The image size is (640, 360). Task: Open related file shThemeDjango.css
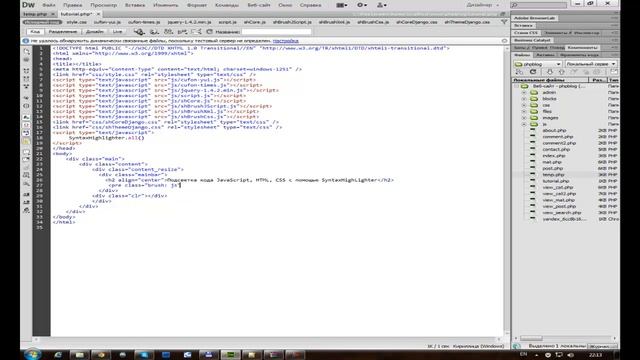pyautogui.click(x=467, y=22)
